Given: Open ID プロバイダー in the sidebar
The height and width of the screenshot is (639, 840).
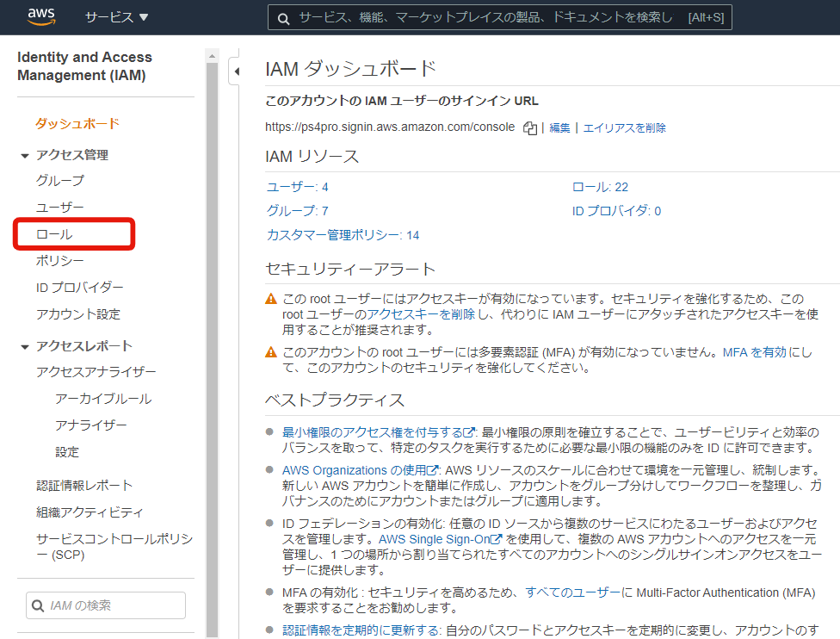Looking at the screenshot, I should coord(80,288).
